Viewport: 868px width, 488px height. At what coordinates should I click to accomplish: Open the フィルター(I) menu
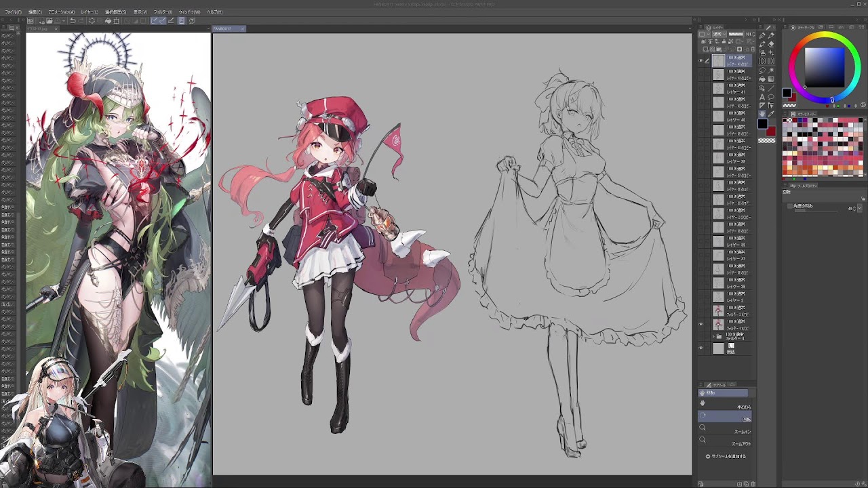click(163, 12)
